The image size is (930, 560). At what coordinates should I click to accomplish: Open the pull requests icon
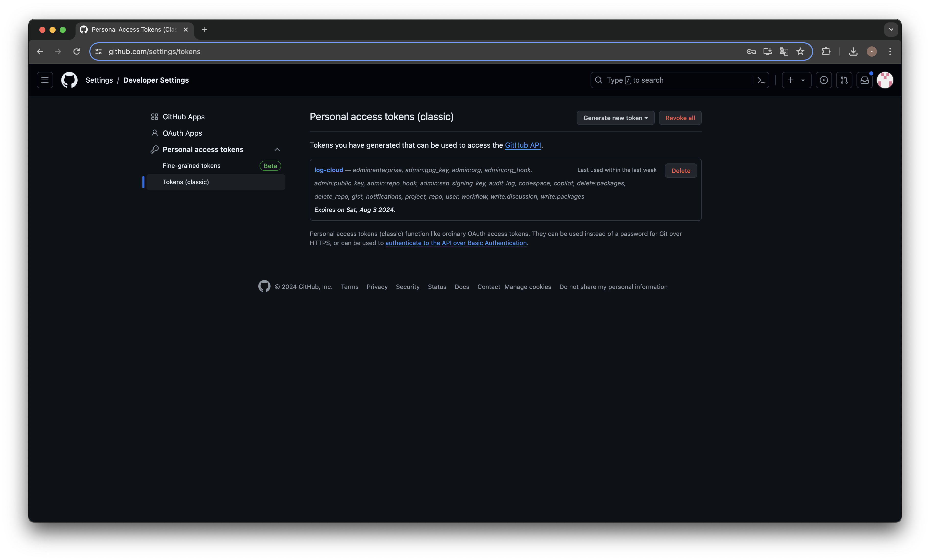844,80
